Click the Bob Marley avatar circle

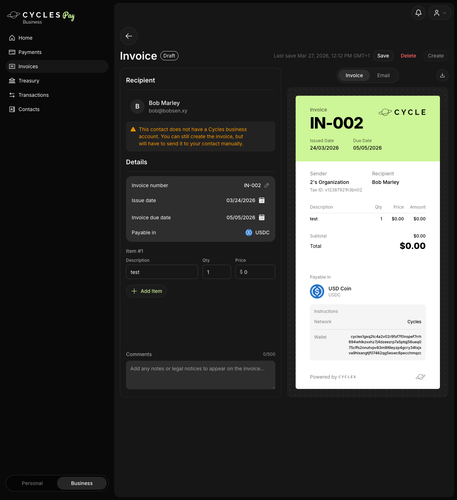[137, 106]
